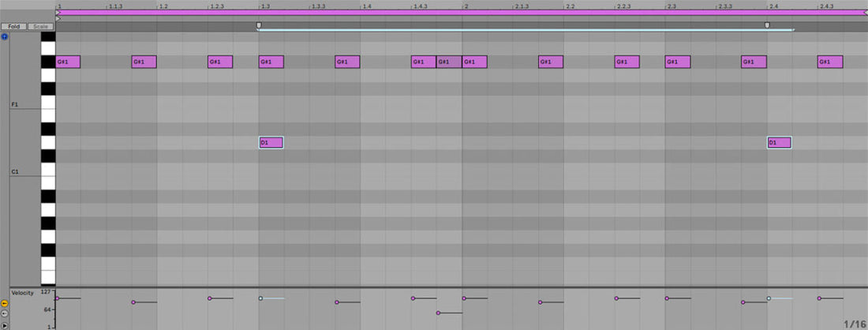Click the highlighted velocity marker at position 1.3

(x=260, y=298)
